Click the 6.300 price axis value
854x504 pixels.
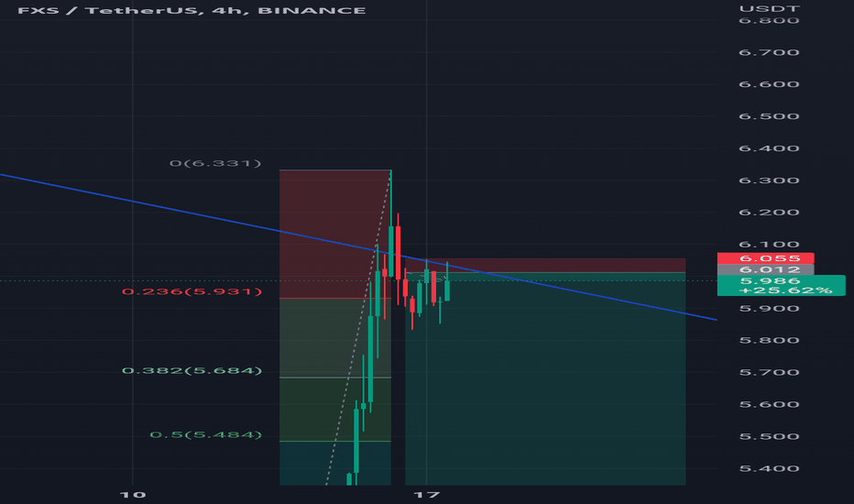[769, 181]
